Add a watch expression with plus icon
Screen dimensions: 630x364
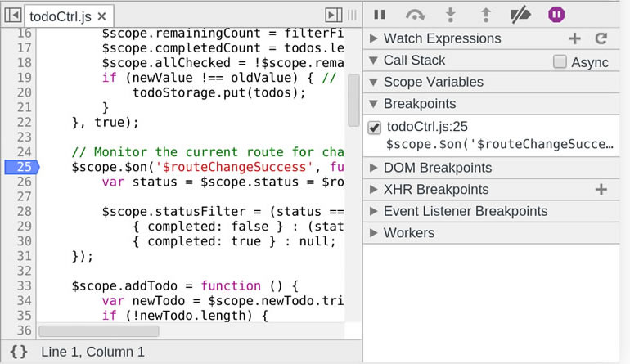coord(574,38)
